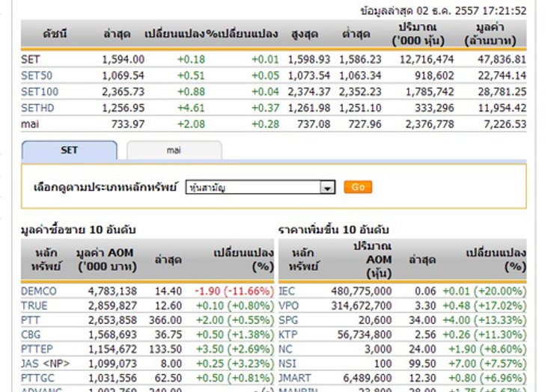Switch to the SET tab

69,150
